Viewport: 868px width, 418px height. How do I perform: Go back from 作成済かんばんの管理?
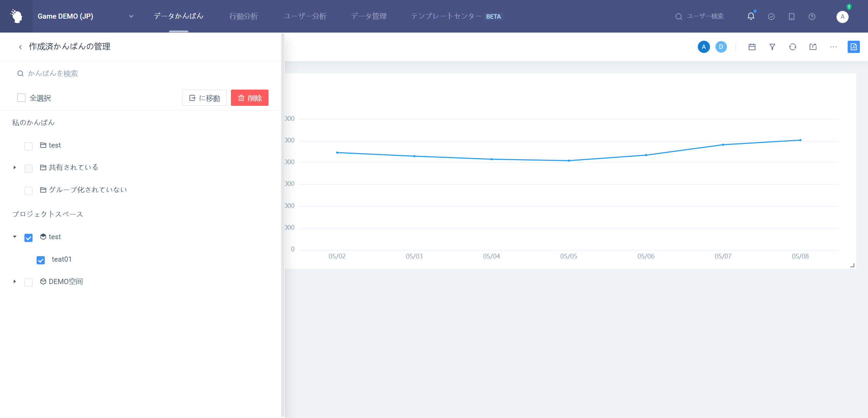pyautogui.click(x=20, y=47)
